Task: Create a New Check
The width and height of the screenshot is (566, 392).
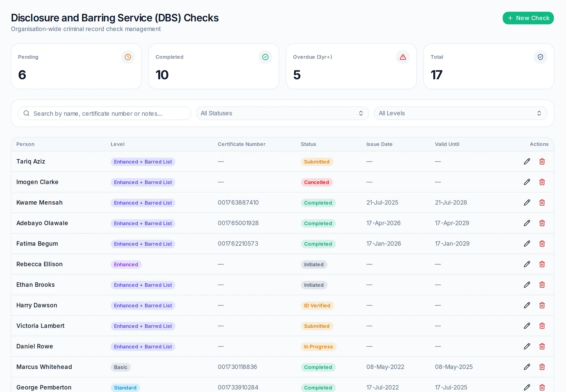Action: coord(528,18)
